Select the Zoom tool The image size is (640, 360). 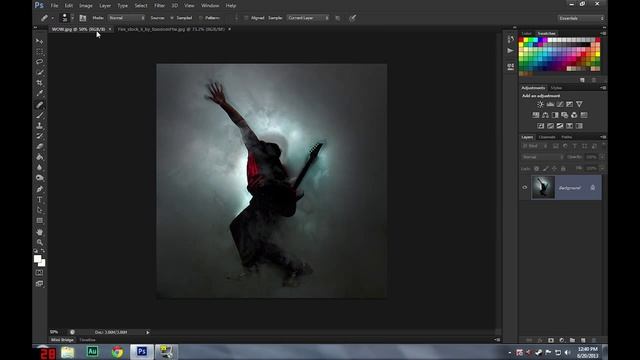click(x=40, y=242)
